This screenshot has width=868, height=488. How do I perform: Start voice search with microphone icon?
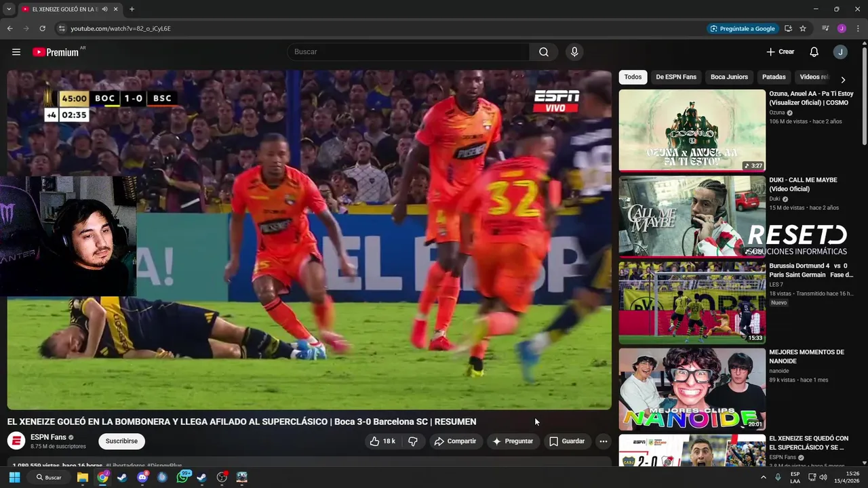574,52
